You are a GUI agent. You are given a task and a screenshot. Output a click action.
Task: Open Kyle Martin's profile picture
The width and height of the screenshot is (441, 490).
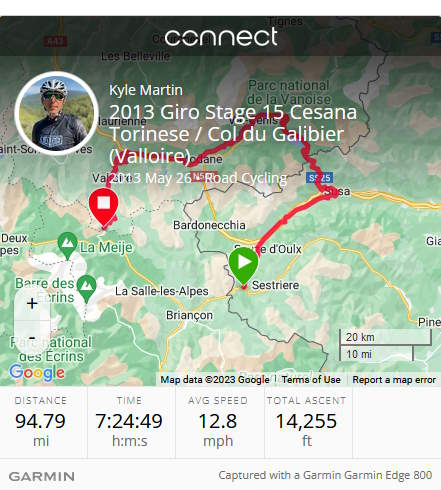tap(57, 113)
